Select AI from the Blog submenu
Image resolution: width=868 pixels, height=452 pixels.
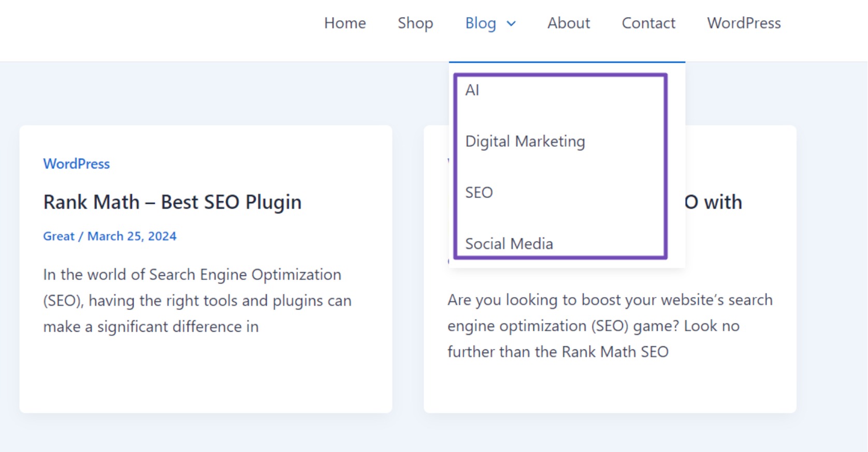click(472, 90)
